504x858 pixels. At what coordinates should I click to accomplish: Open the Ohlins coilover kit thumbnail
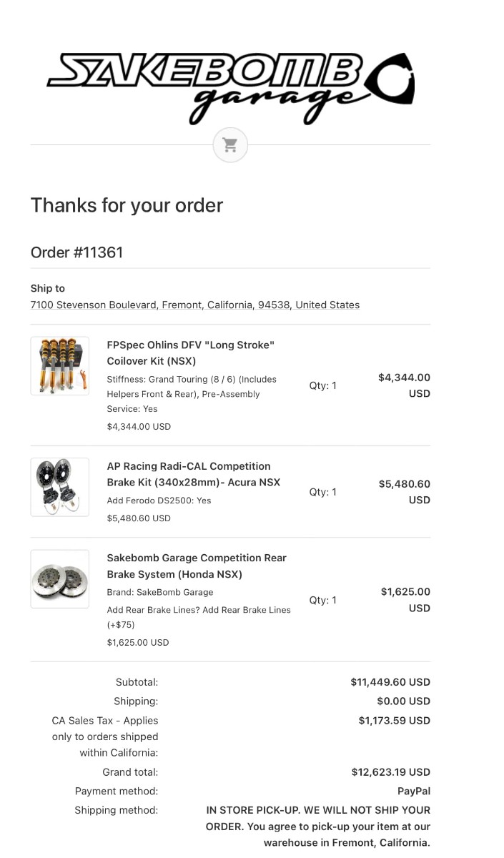point(60,365)
